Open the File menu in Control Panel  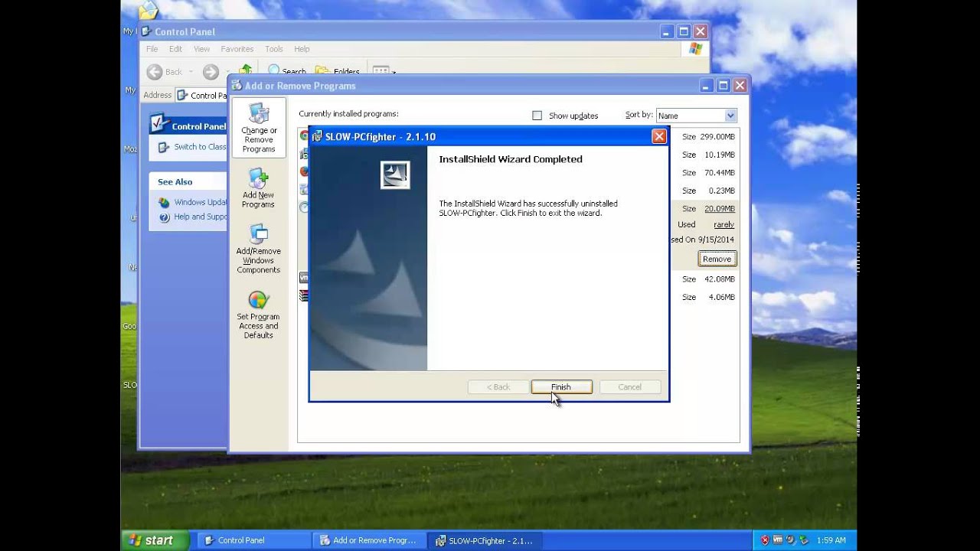[152, 49]
